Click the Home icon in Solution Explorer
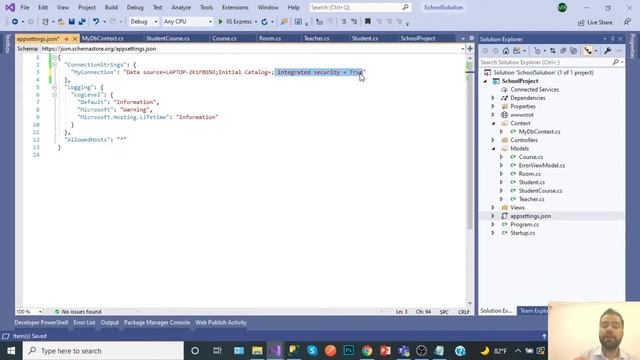Screen dimensions: 640x360 [x=506, y=51]
